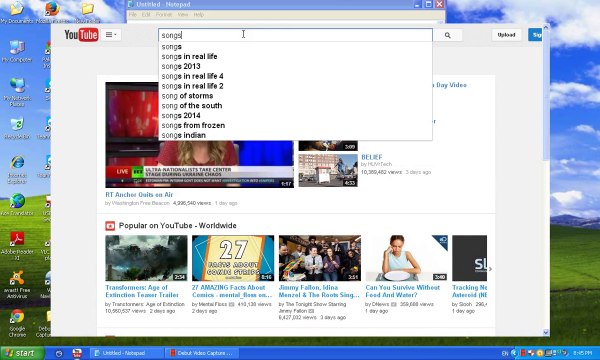The width and height of the screenshot is (600, 360).
Task: Click the YouTube quick launch icon in taskbar
Action: coord(77,353)
